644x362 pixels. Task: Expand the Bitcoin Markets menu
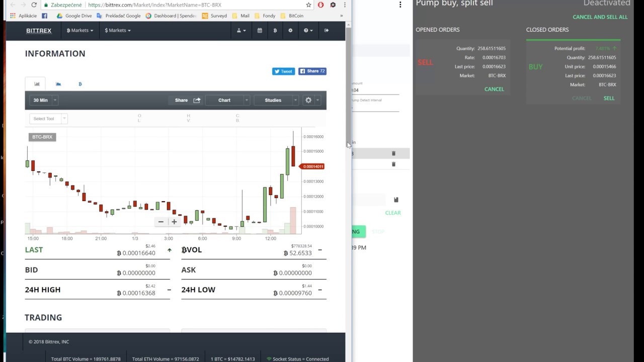coord(79,30)
